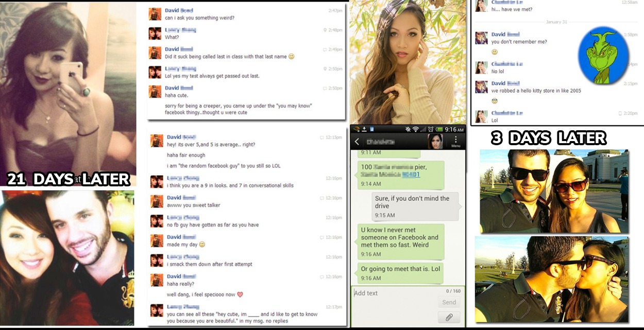Click the location pin icon beside 2:48pm
The width and height of the screenshot is (644, 330).
(x=325, y=30)
